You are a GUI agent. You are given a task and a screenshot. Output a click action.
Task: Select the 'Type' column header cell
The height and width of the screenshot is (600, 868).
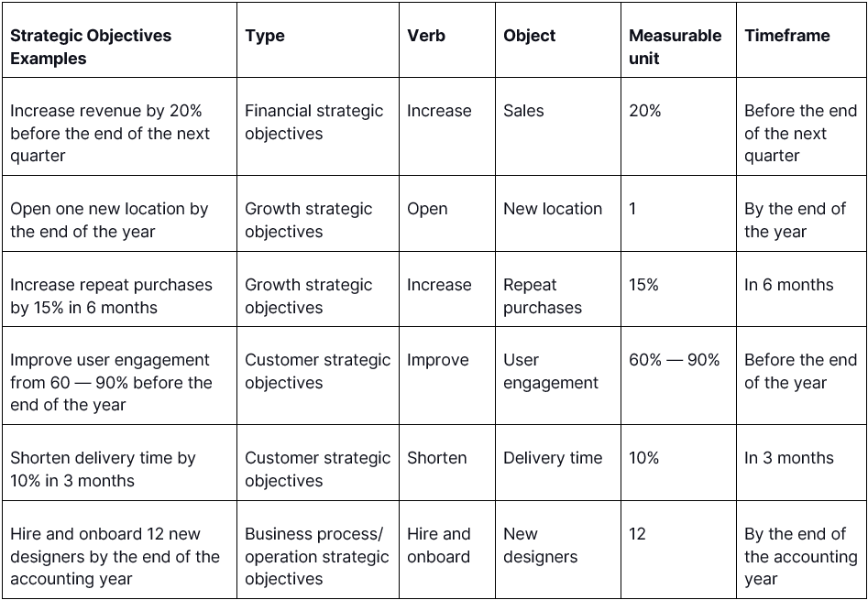coord(318,39)
